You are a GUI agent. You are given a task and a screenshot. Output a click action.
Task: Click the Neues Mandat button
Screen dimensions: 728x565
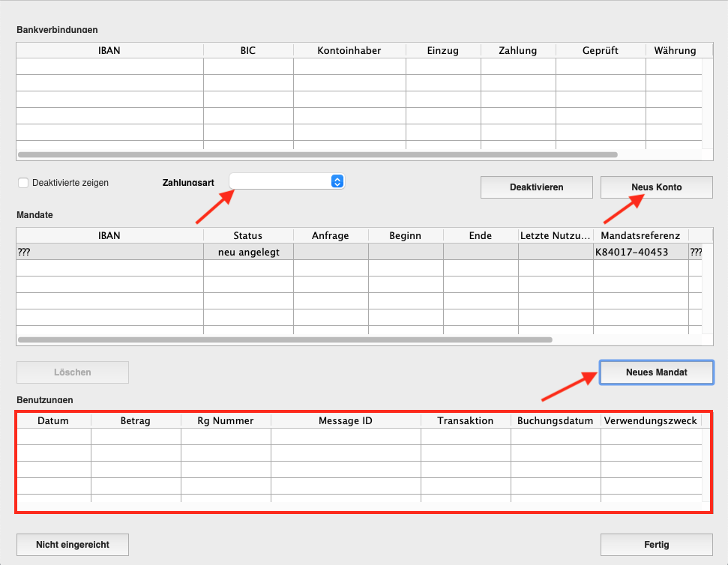[656, 372]
